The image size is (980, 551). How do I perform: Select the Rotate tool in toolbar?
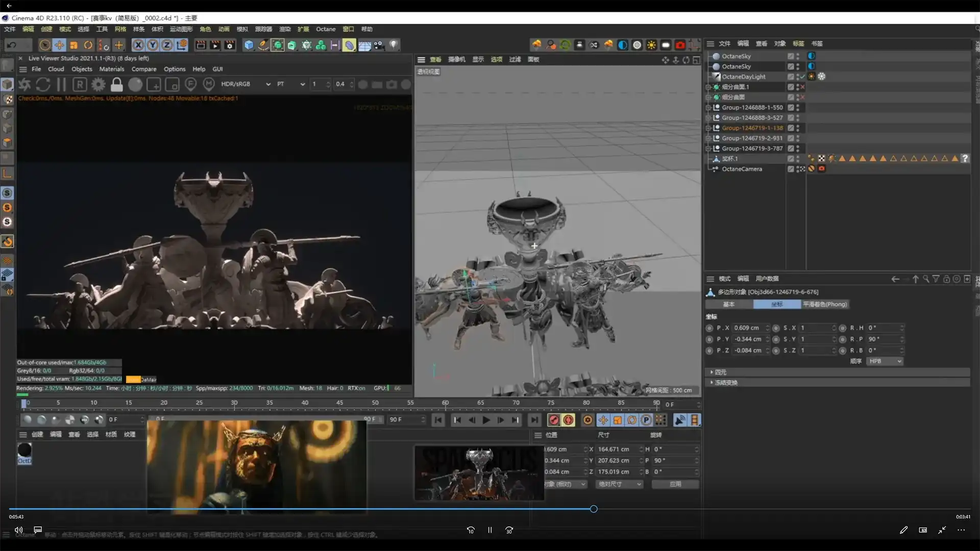click(x=88, y=45)
